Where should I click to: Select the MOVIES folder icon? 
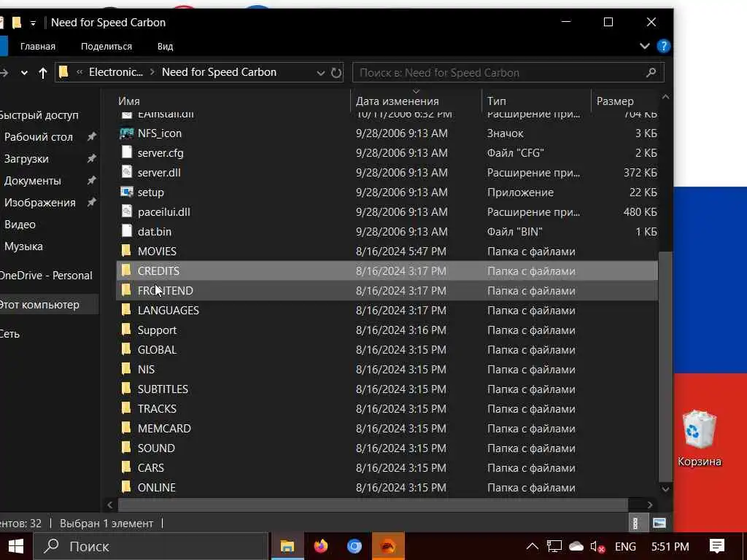coord(126,251)
